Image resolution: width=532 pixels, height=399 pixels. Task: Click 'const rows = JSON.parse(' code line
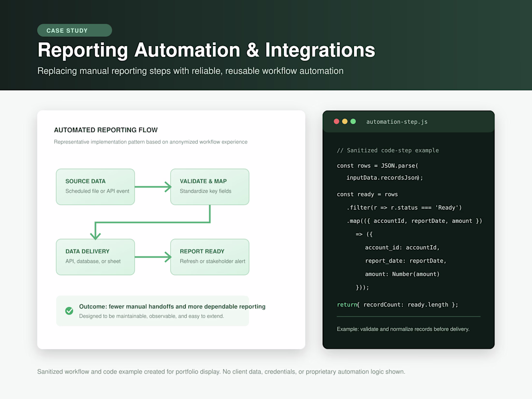378,165
